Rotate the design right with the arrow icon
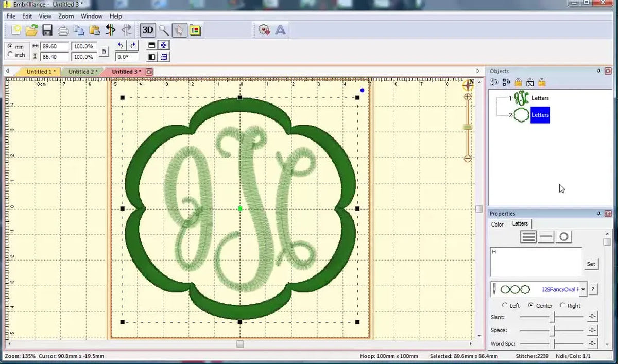The height and width of the screenshot is (364, 618). click(133, 45)
